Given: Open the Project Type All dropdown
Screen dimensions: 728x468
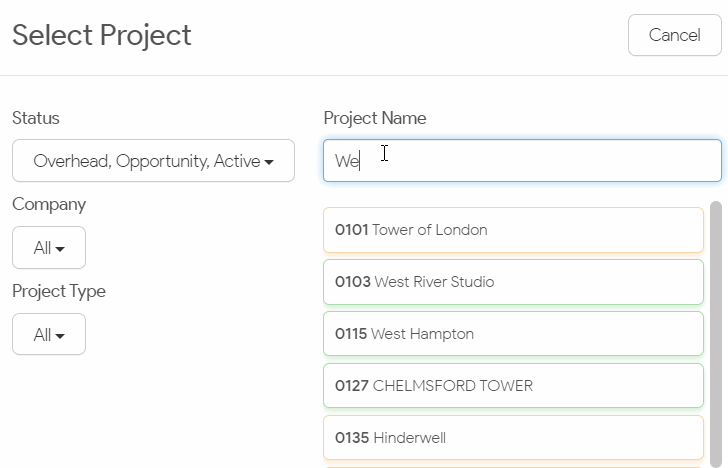Looking at the screenshot, I should (49, 334).
